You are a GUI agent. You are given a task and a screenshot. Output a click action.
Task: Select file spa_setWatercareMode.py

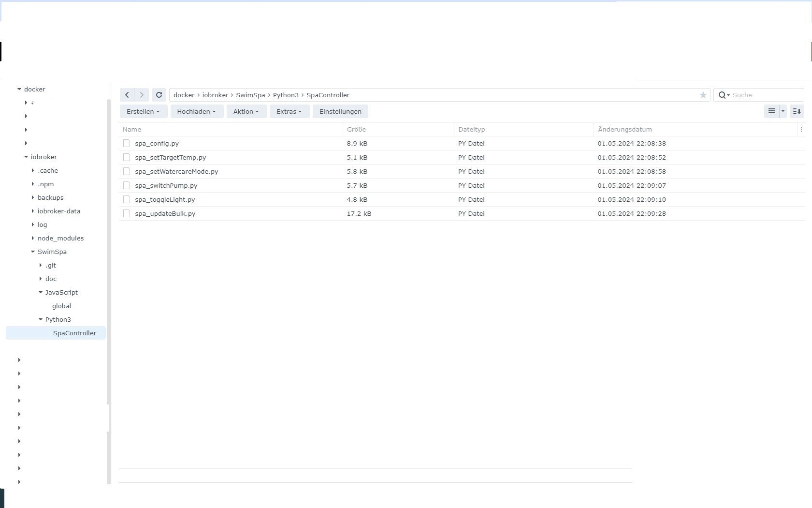[x=176, y=171]
